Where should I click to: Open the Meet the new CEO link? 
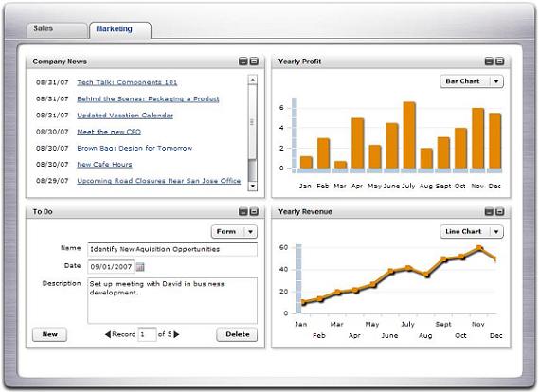[109, 132]
